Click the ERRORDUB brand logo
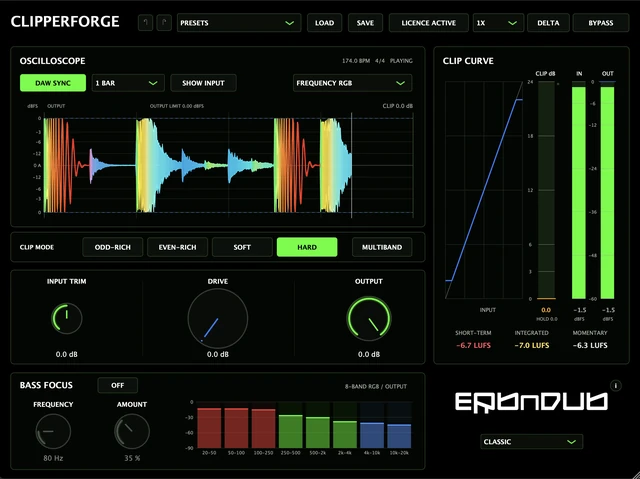Screen dimensions: 640x479 point(531,403)
